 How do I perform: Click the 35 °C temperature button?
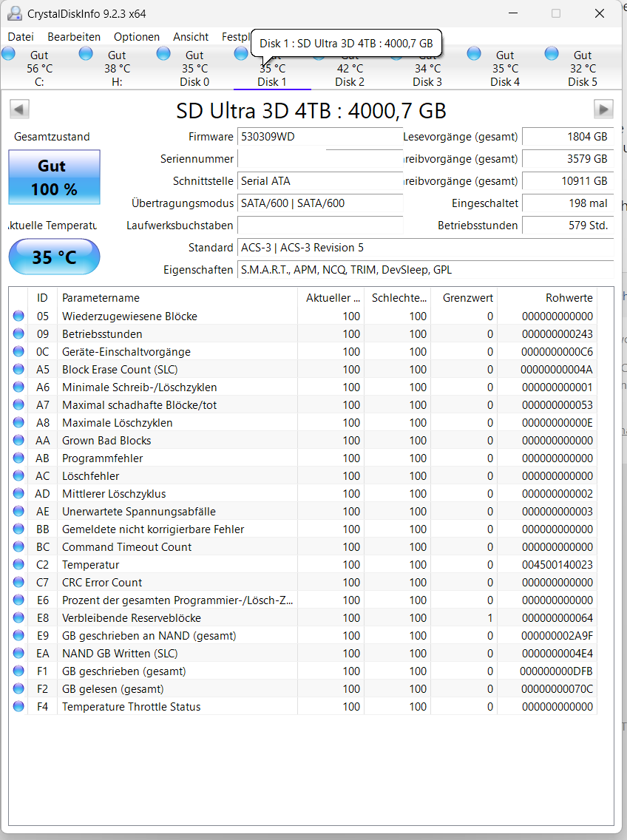[54, 257]
